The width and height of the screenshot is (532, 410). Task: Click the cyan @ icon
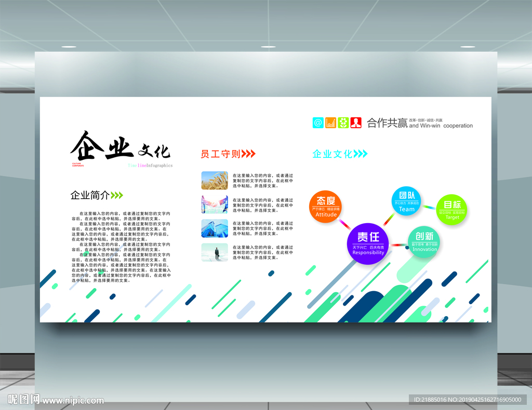click(x=318, y=122)
